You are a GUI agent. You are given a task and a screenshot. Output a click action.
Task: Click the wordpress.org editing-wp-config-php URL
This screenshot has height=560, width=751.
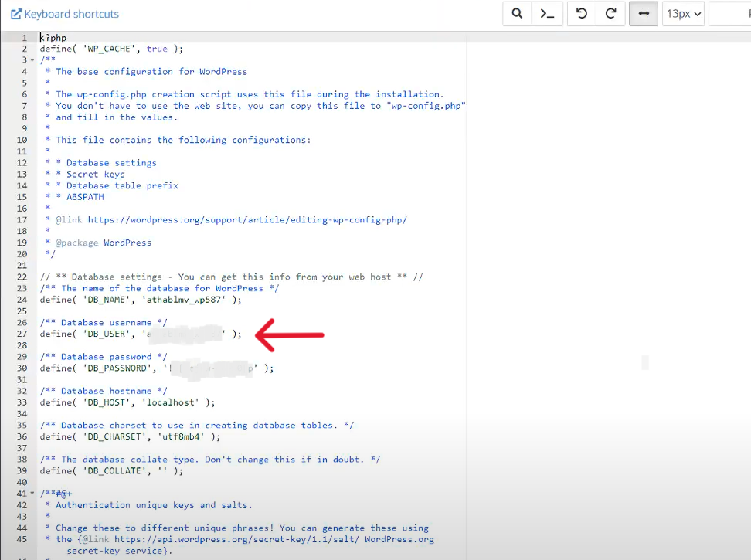tap(247, 219)
